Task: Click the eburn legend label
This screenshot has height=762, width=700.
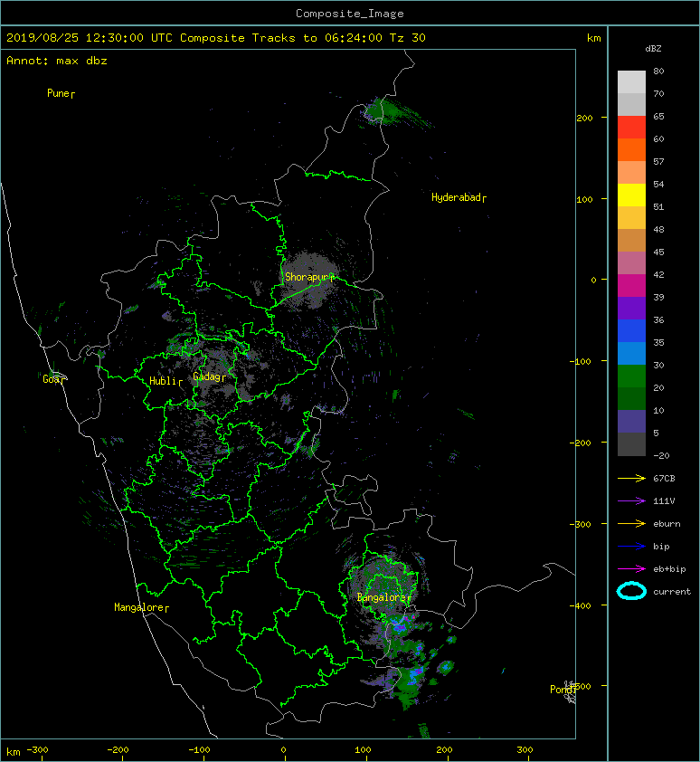Action: pos(667,524)
